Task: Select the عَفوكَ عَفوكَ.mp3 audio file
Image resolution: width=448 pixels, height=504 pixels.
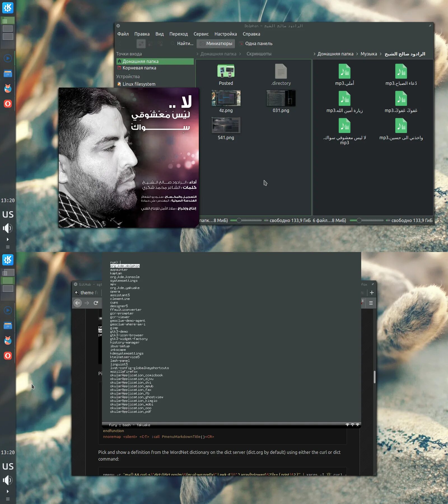Action: pos(401,102)
